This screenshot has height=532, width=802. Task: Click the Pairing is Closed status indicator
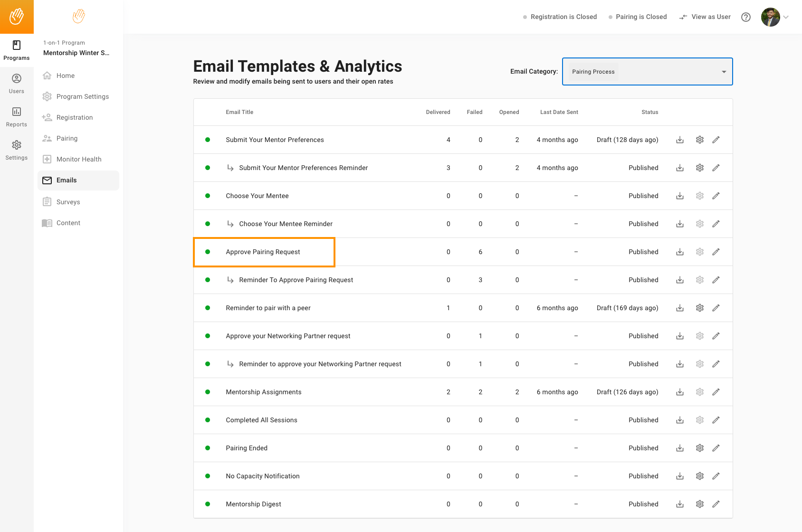pyautogui.click(x=638, y=17)
